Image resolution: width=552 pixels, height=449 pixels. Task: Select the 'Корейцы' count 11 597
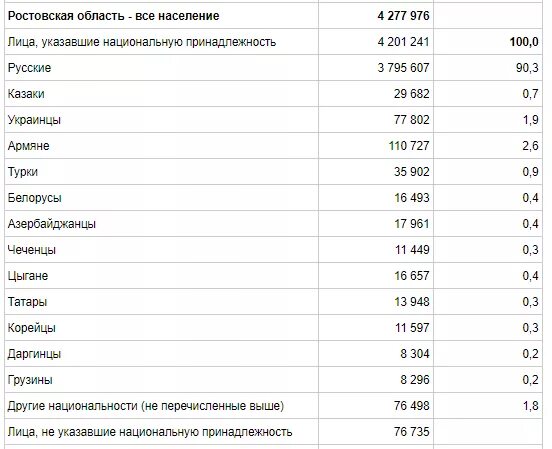tap(412, 328)
